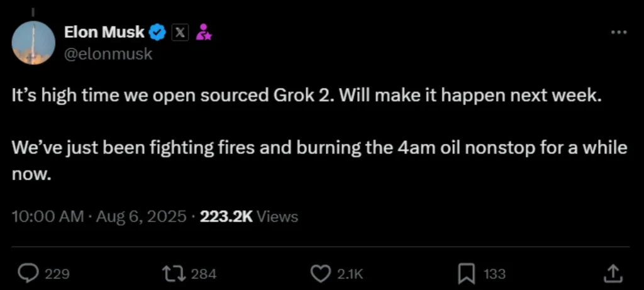Open Elon Musk's profile picture
The image size is (644, 290).
(33, 43)
